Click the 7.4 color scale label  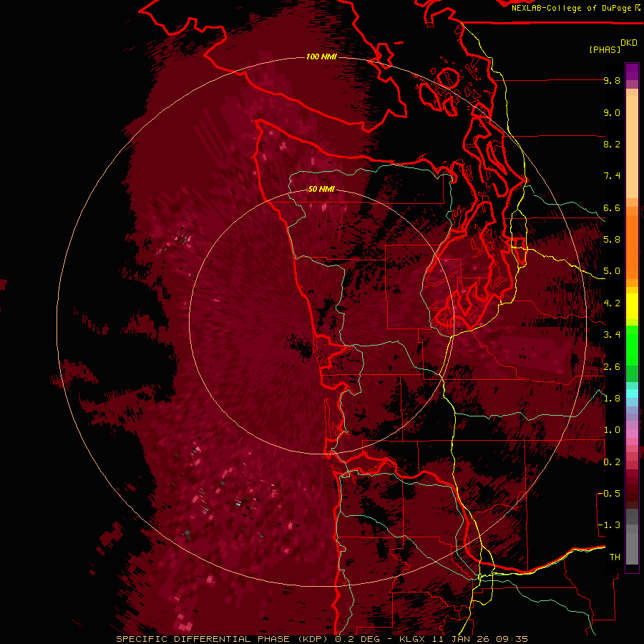coord(612,176)
